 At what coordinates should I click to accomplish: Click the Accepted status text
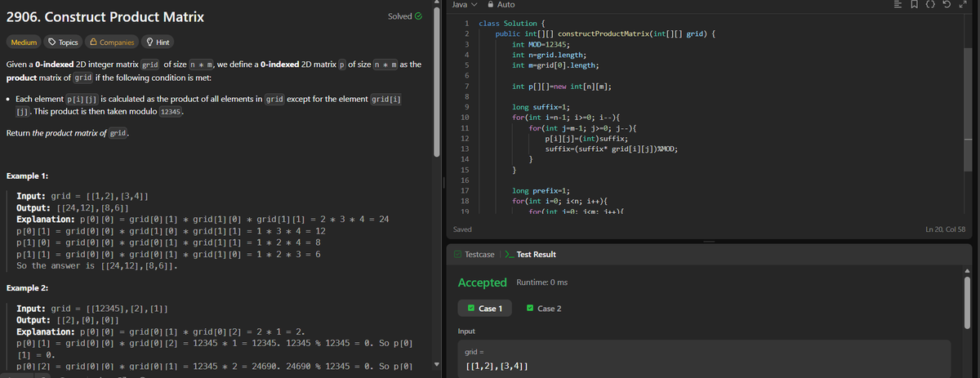coord(483,282)
